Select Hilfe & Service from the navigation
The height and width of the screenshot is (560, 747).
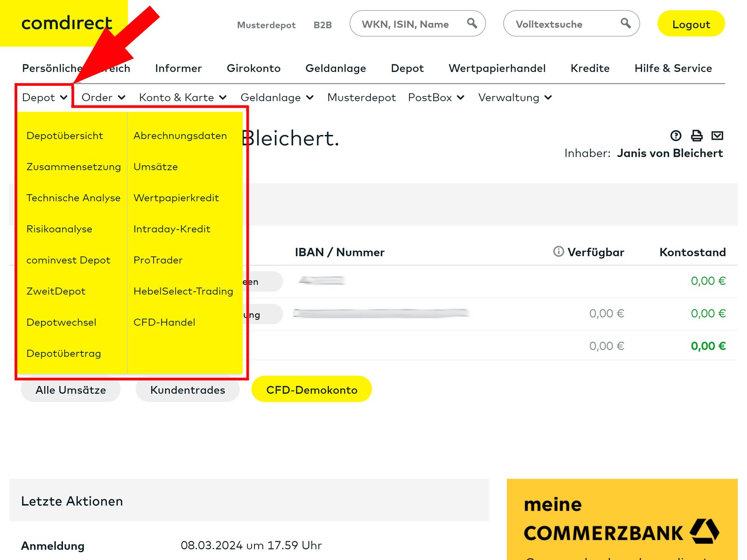pos(673,68)
